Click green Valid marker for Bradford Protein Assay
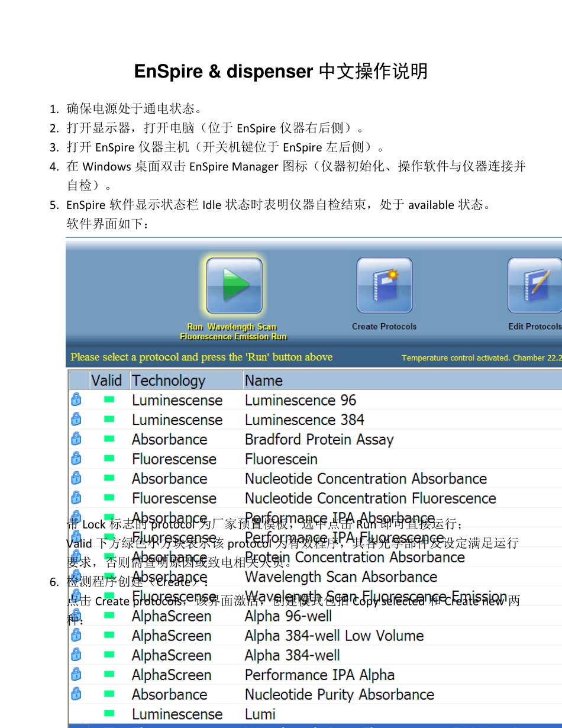This screenshot has width=562, height=728. (109, 439)
